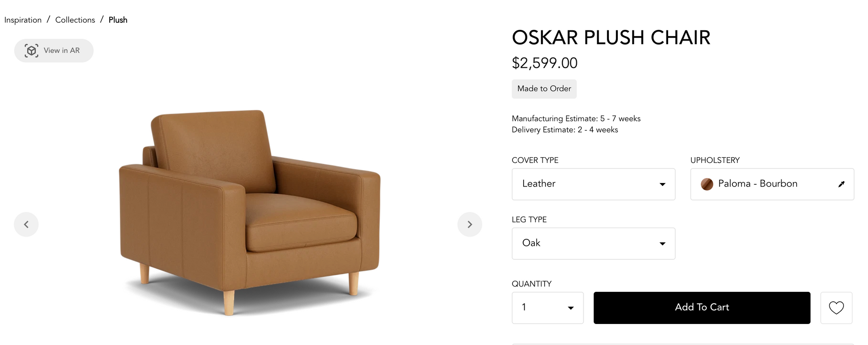Click the Add To Cart button
The image size is (868, 345).
tap(702, 308)
